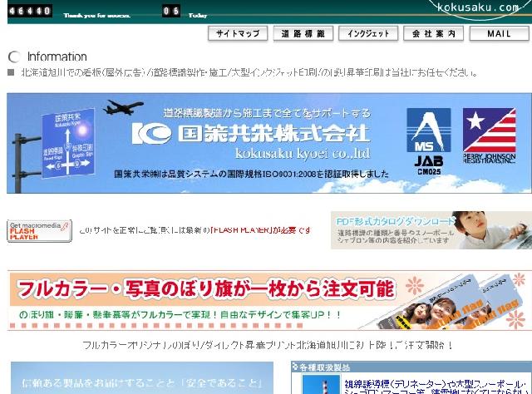Open the 会社案内 navigation button

[433, 33]
